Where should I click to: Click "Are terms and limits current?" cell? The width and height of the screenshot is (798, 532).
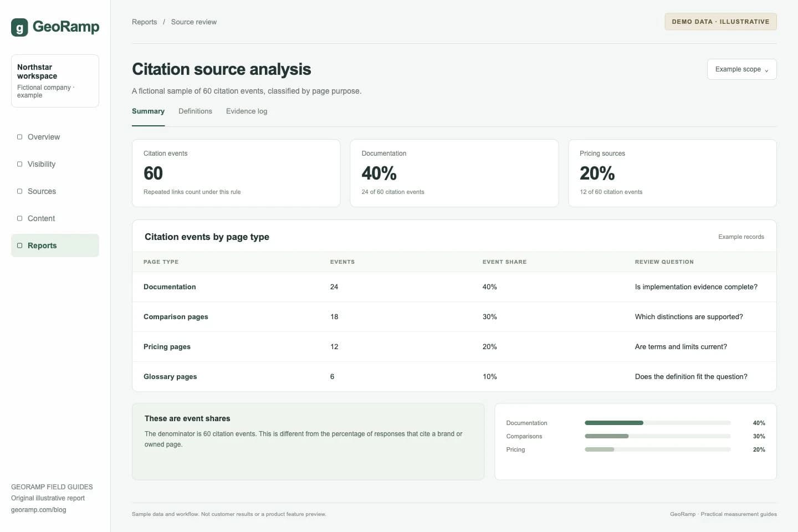tap(681, 347)
